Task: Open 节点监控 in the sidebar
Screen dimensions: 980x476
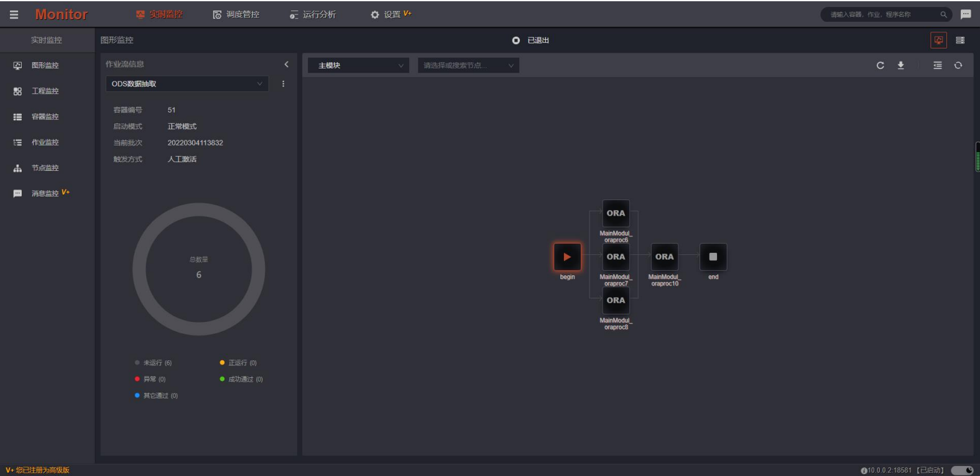Action: coord(45,168)
